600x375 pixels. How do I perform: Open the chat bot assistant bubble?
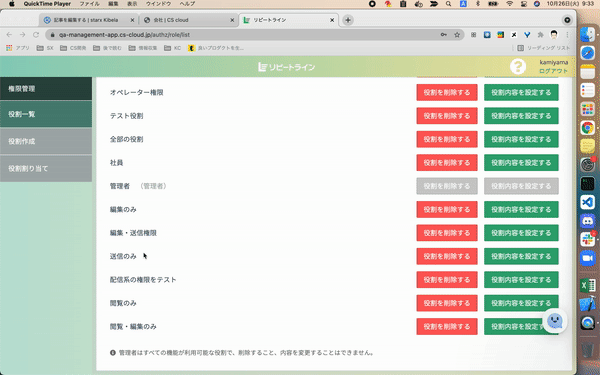pyautogui.click(x=554, y=321)
